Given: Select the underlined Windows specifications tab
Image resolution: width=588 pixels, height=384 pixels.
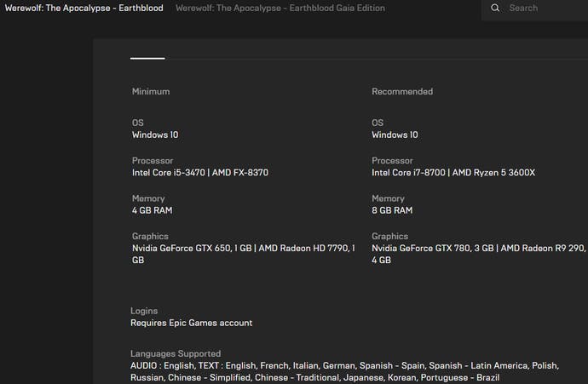Looking at the screenshot, I should pyautogui.click(x=147, y=58).
